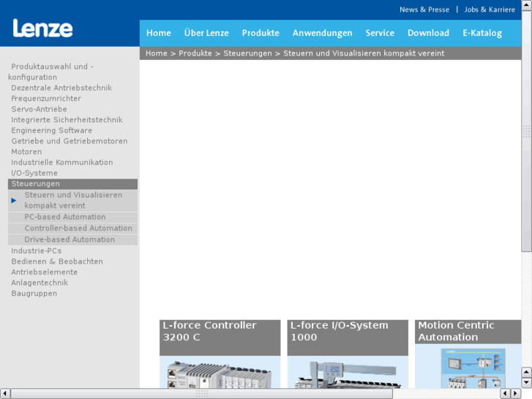Click breadcrumb Steuern und Visualisieren kompakt vereint

click(x=364, y=53)
